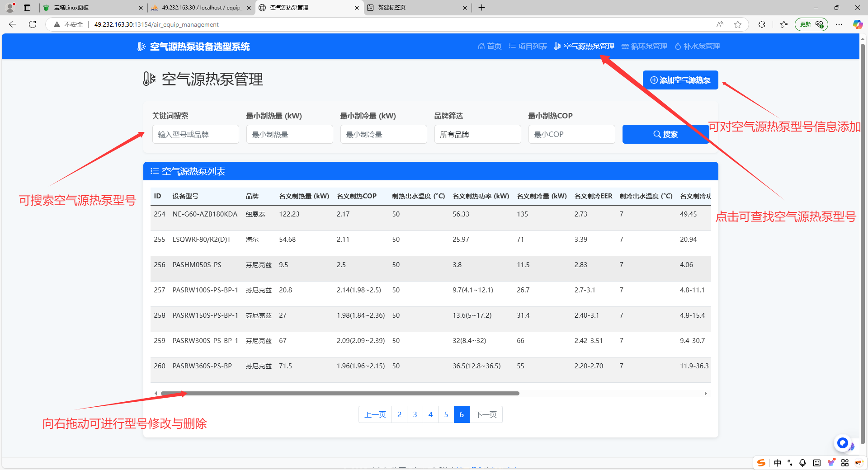Focus the 最小制冷量 input field
868x470 pixels.
(383, 134)
